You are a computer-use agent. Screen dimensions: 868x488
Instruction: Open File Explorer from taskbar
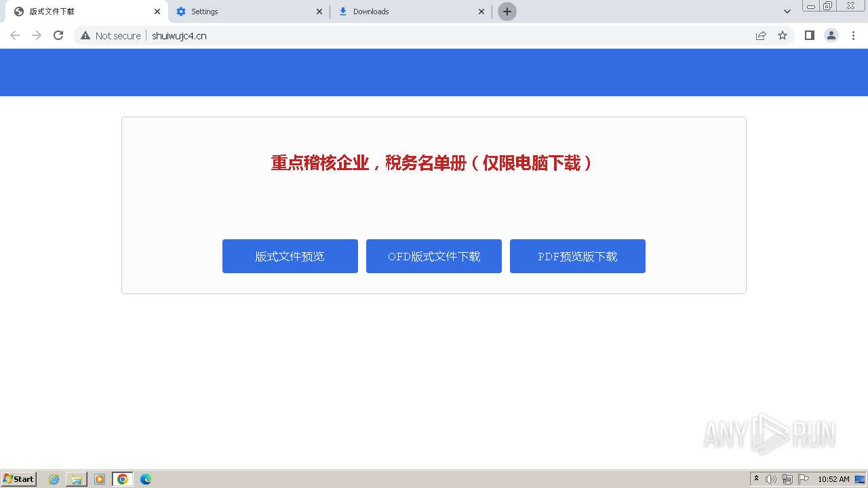point(77,479)
